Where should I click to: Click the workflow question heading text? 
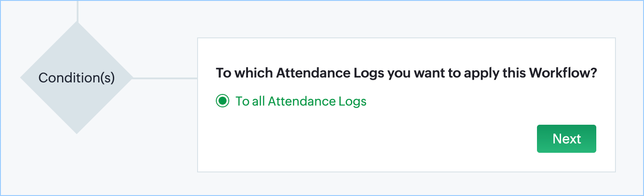[x=406, y=73]
